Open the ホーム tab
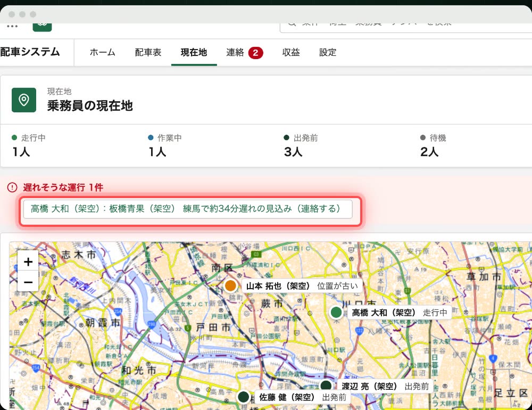Viewport: 532px width, 410px height. coord(103,52)
